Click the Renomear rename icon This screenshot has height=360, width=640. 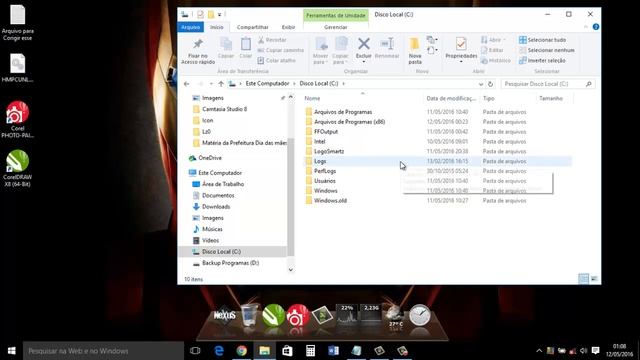(x=387, y=48)
